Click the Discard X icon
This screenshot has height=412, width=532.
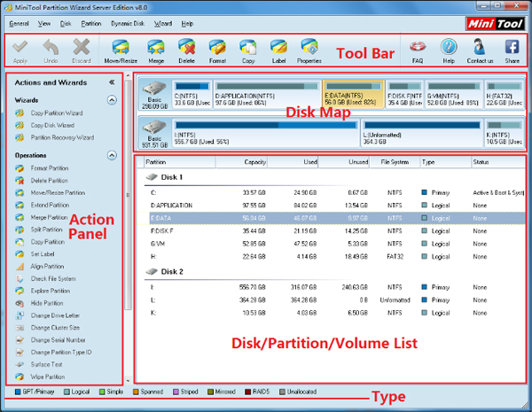tap(82, 47)
